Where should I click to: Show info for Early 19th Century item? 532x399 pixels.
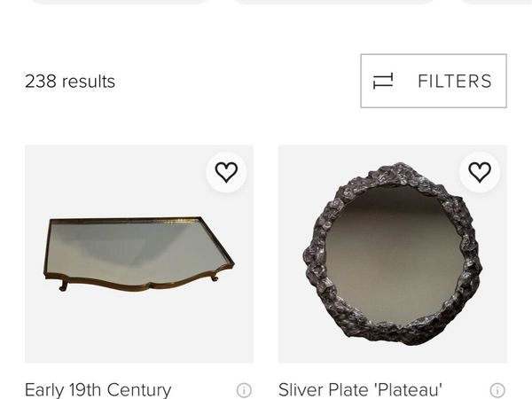[x=244, y=390]
